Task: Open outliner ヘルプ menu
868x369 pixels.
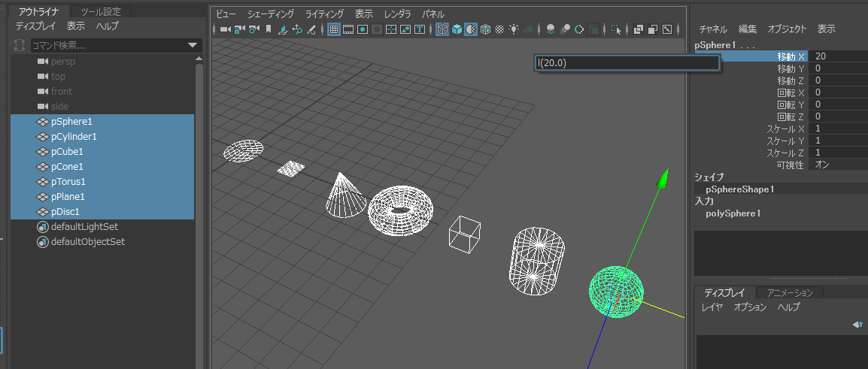Action: click(107, 26)
